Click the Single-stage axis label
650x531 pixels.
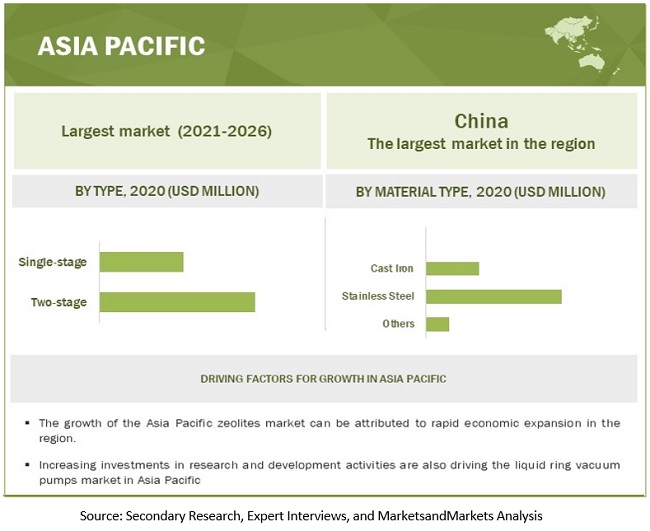(52, 263)
